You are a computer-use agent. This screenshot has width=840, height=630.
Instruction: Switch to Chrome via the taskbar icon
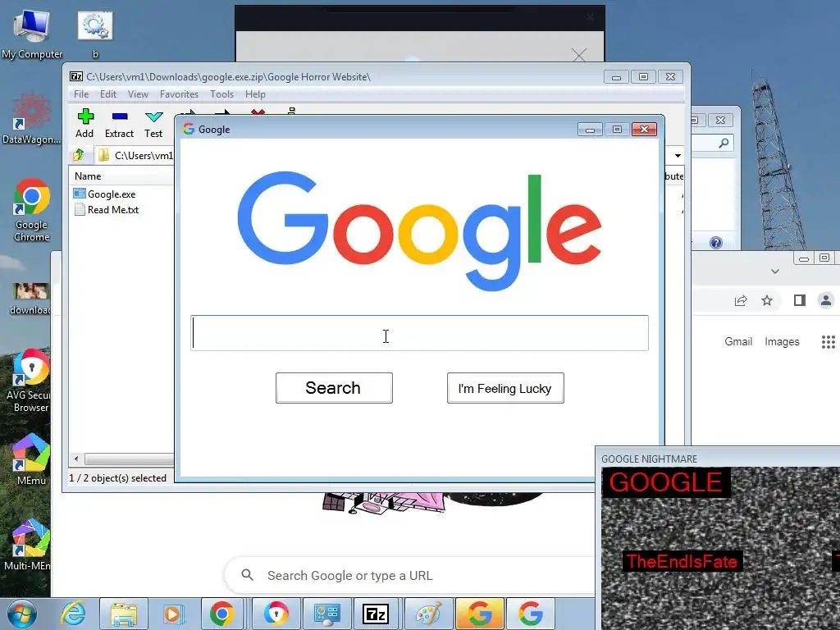coord(221,614)
